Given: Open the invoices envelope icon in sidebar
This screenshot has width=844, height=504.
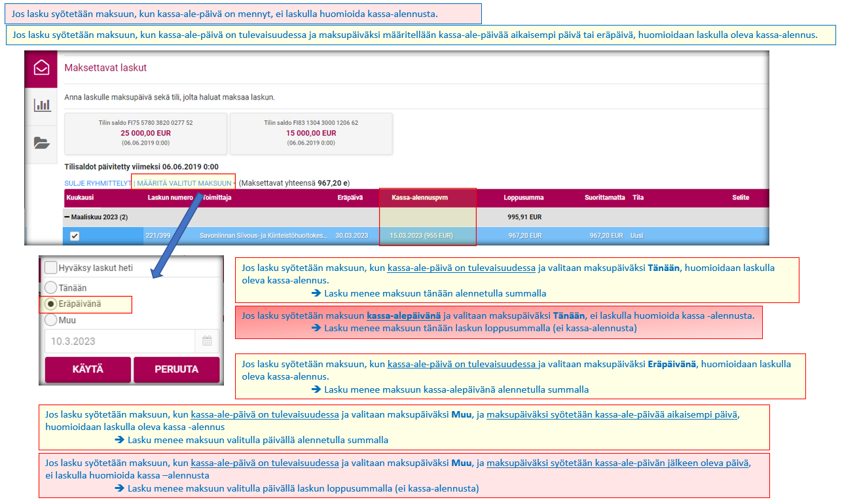Looking at the screenshot, I should (x=42, y=67).
